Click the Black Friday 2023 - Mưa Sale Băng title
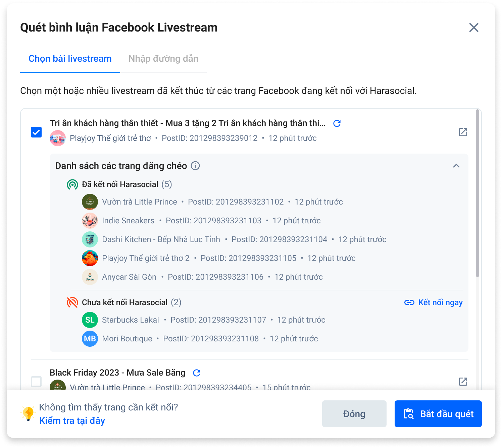Viewport: 502px width, 448px height. (x=117, y=373)
